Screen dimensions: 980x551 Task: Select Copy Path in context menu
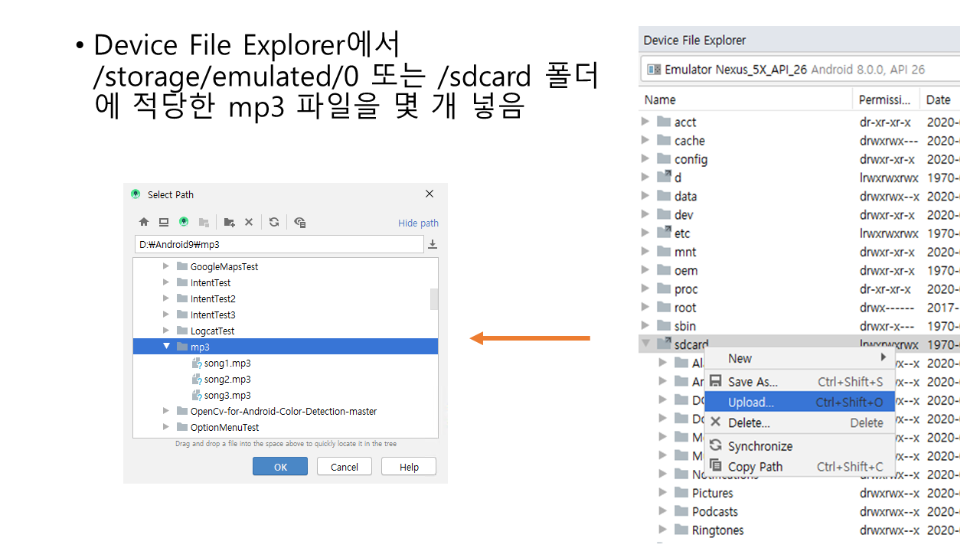(755, 466)
